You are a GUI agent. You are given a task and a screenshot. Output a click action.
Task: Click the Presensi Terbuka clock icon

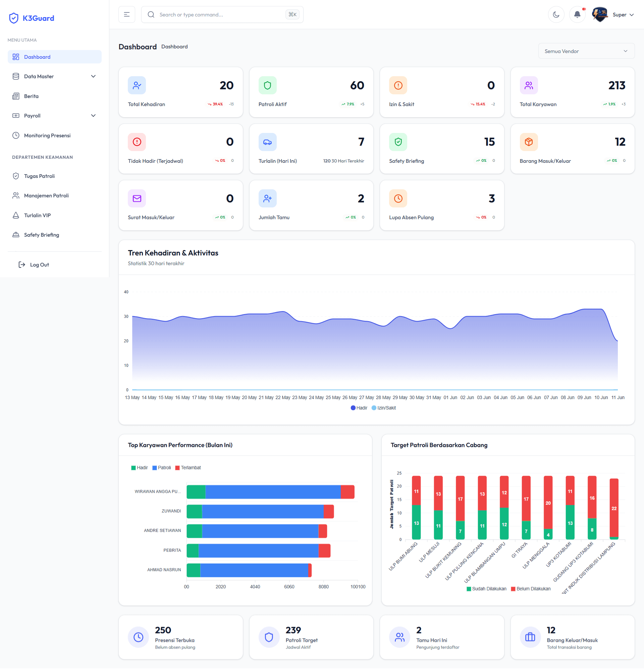[138, 637]
